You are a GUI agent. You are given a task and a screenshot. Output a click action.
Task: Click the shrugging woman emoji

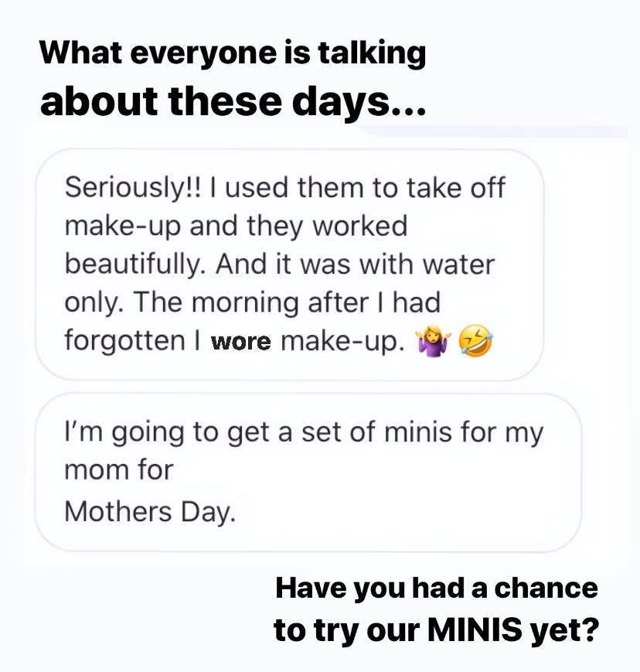point(432,339)
